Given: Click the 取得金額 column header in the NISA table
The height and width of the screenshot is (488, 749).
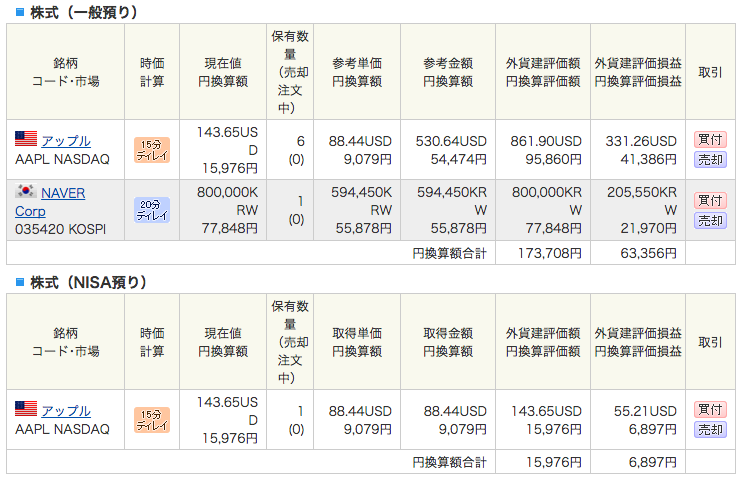Looking at the screenshot, I should (x=448, y=333).
